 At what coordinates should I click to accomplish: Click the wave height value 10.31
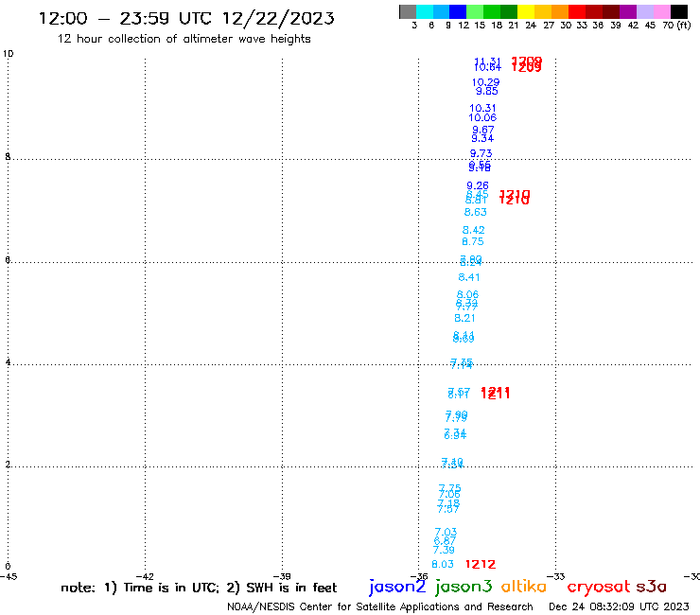pos(482,108)
